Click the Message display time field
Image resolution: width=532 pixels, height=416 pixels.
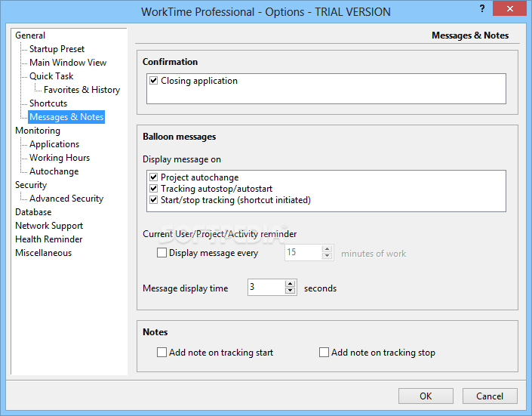(x=266, y=288)
